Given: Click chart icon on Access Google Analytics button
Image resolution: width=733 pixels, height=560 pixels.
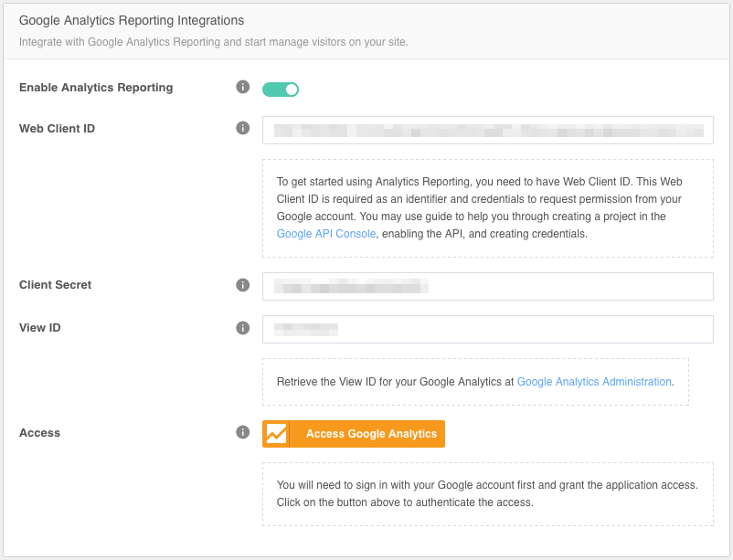Looking at the screenshot, I should click(x=276, y=434).
